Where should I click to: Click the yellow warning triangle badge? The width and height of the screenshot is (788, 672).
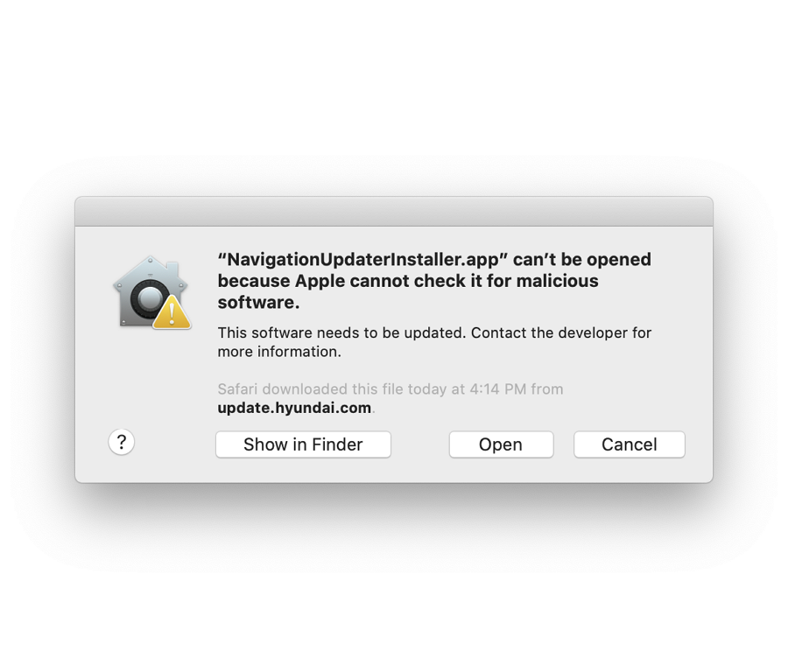172,312
